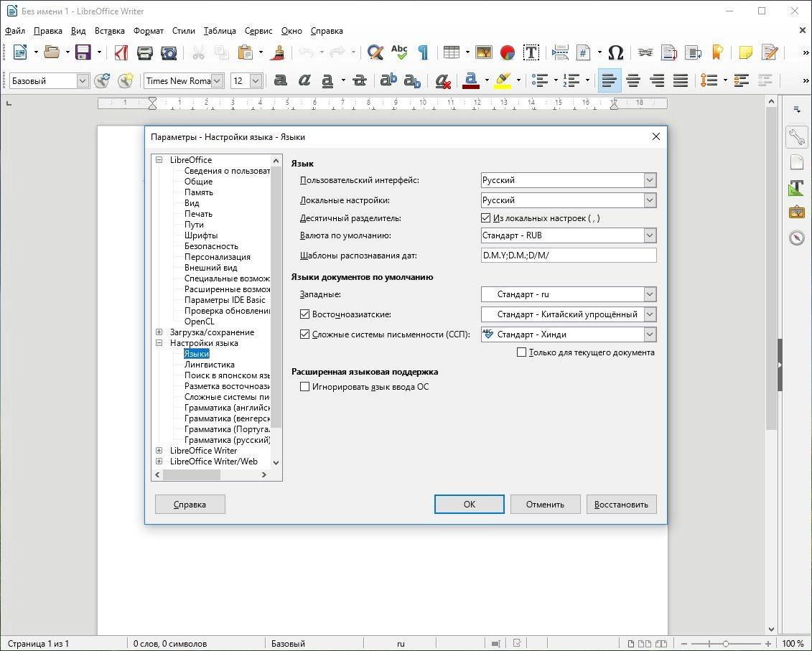Click the Times New Roman font name box
This screenshot has width=812, height=651.
click(178, 81)
